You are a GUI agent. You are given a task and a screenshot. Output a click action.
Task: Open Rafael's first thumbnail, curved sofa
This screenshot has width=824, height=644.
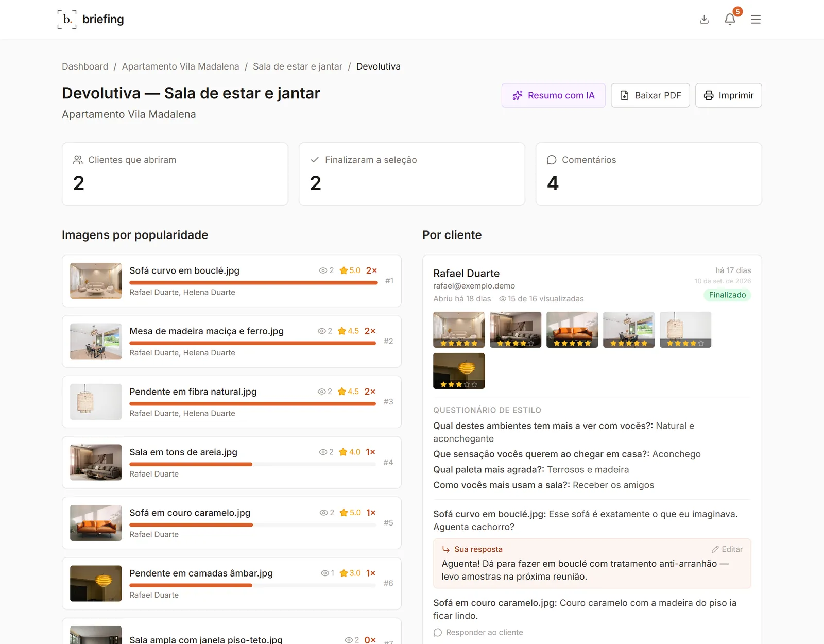[x=459, y=330]
